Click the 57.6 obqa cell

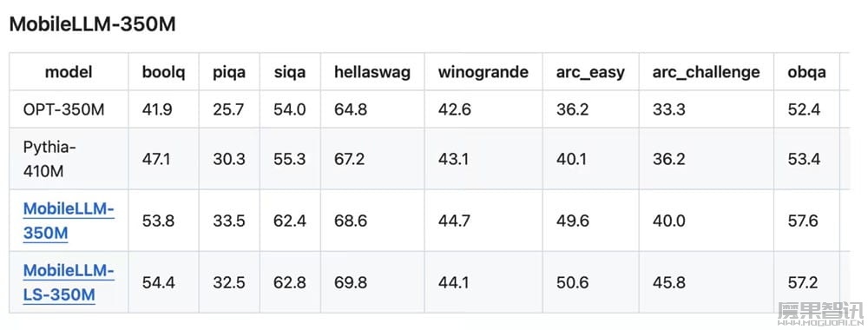click(x=803, y=221)
